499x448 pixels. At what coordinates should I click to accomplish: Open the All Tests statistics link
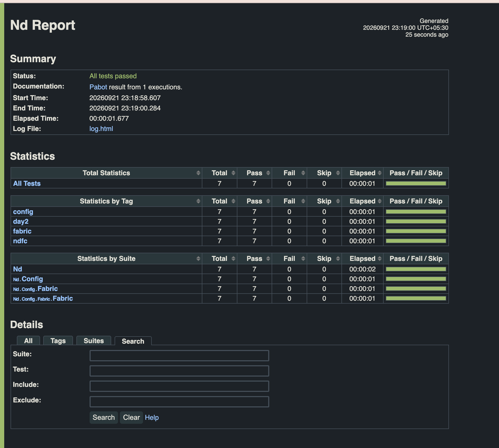(27, 183)
